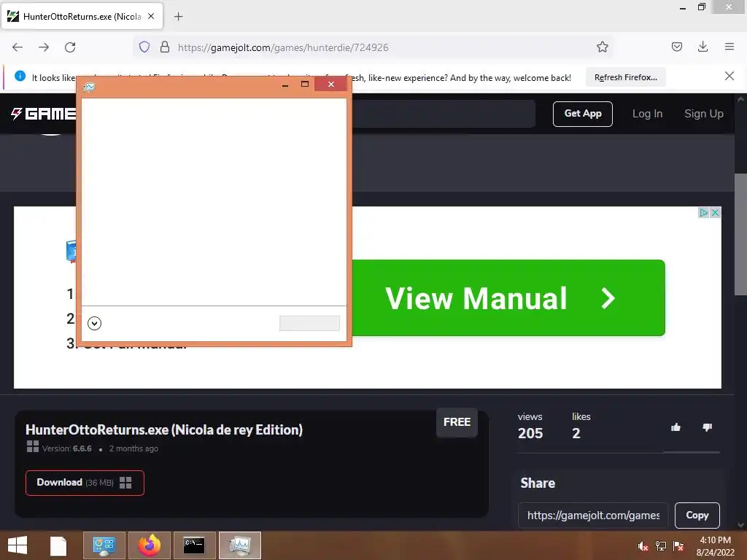Expand details chevron in the dialog window
The width and height of the screenshot is (747, 560).
94,323
